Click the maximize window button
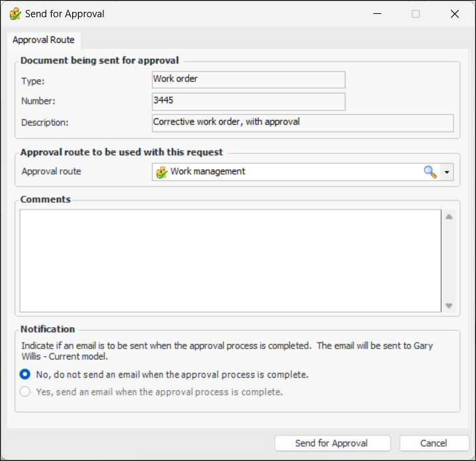The image size is (476, 461). (x=416, y=14)
